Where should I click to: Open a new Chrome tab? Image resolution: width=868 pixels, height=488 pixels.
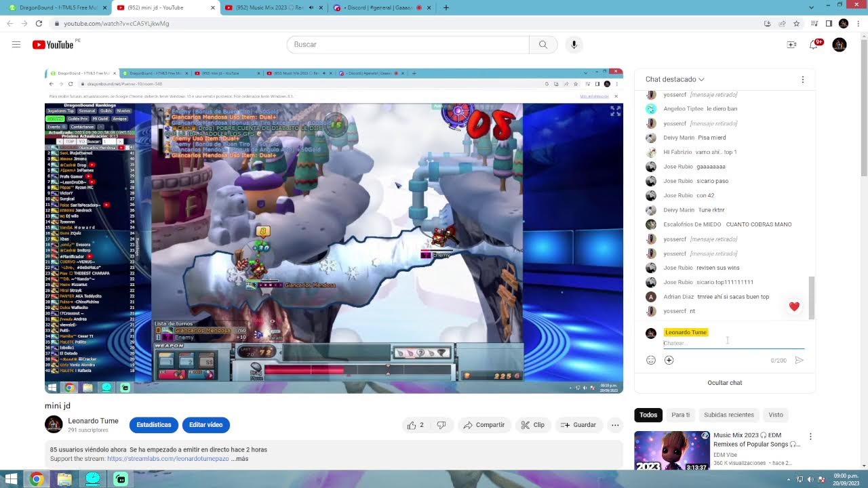446,7
